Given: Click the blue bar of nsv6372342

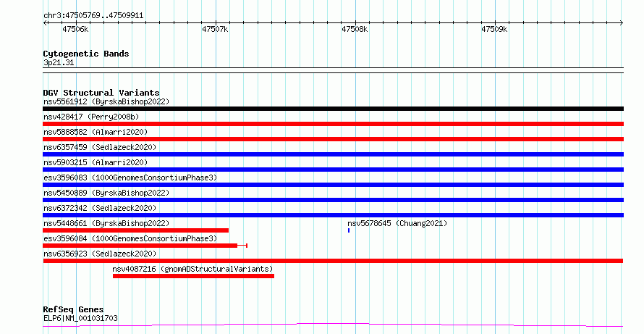Looking at the screenshot, I should [333, 215].
